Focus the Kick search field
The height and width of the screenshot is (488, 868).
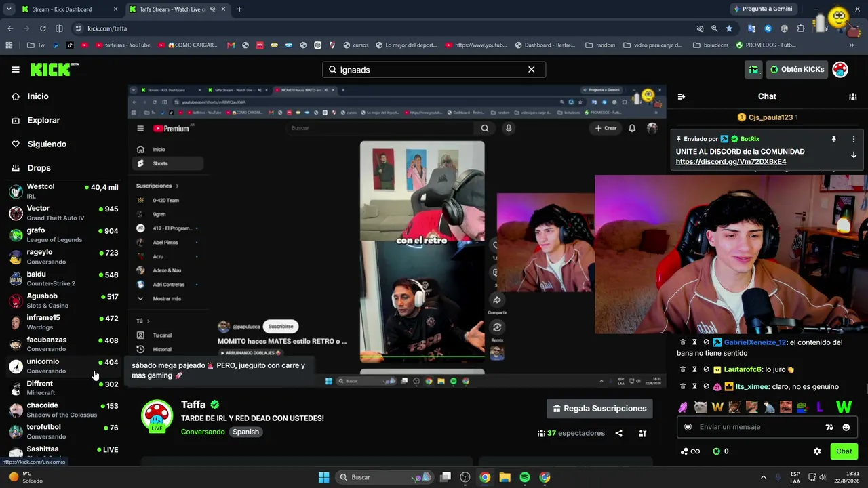[x=434, y=69]
